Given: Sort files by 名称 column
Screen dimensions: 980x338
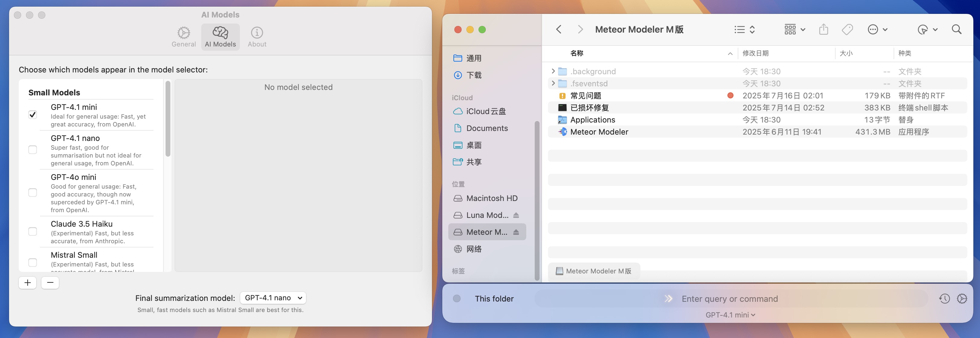Looking at the screenshot, I should click(x=577, y=53).
